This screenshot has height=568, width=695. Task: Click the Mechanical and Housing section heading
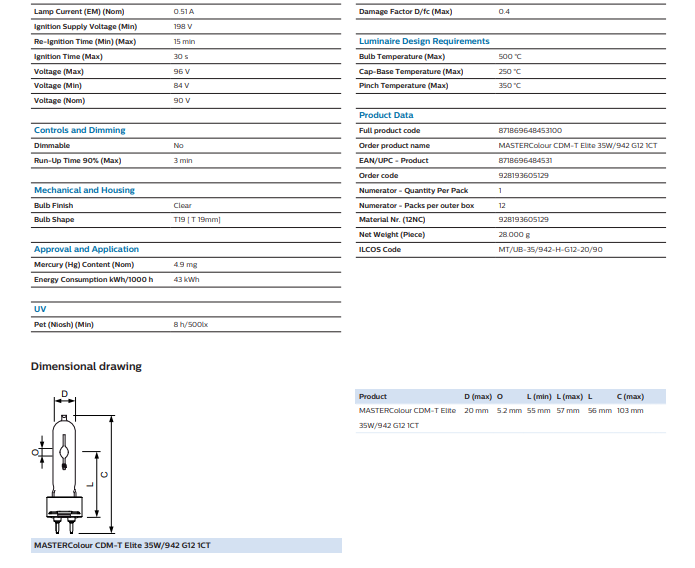84,190
